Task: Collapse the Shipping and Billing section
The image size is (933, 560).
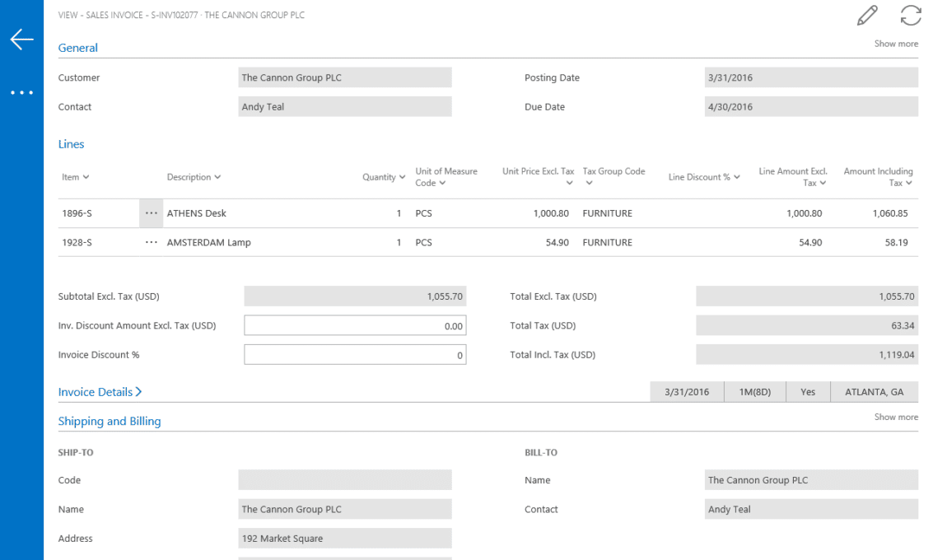Action: [110, 422]
